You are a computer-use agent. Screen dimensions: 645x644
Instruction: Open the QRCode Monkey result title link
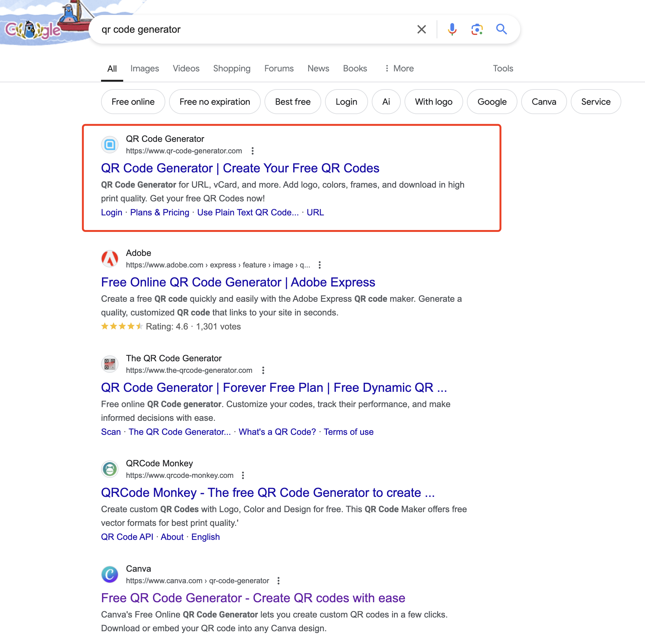[268, 493]
